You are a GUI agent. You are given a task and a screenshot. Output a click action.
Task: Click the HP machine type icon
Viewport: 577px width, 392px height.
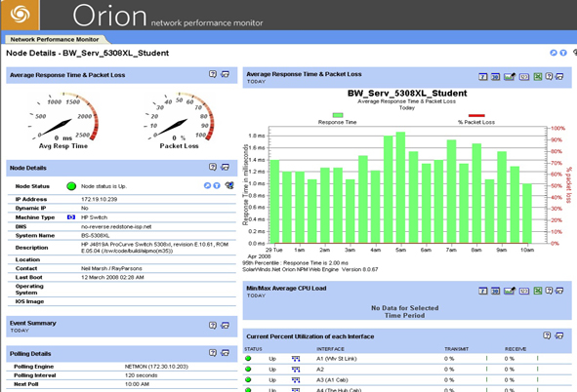(71, 217)
